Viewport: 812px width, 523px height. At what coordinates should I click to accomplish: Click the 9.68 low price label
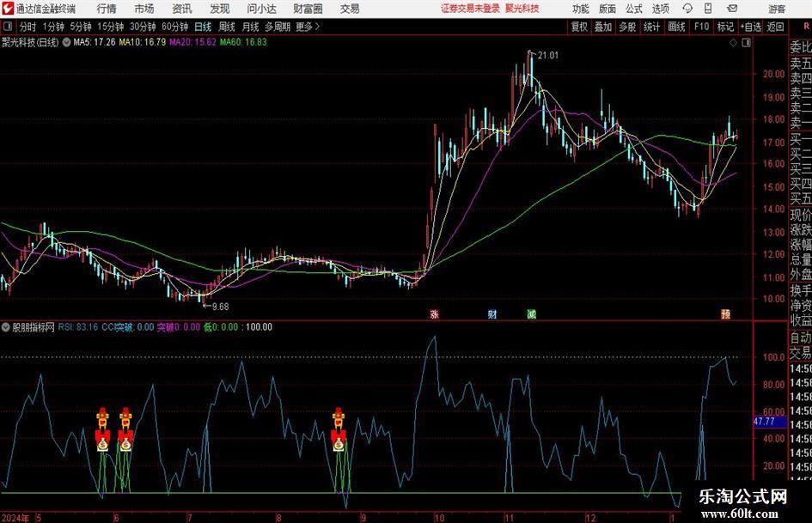(221, 307)
